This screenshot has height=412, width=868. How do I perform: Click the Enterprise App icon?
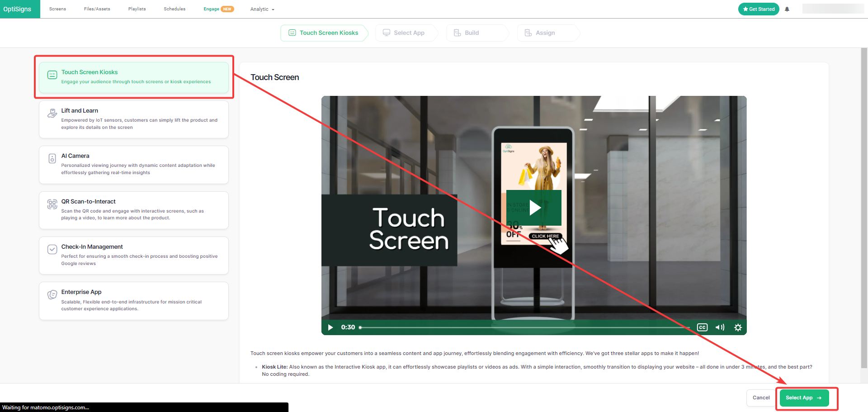[x=52, y=295]
